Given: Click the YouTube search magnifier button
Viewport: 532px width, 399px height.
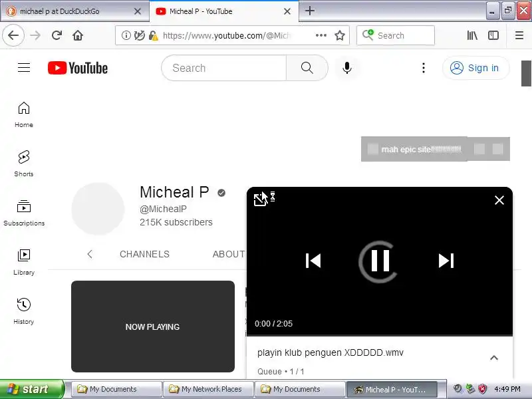Looking at the screenshot, I should click(x=307, y=68).
